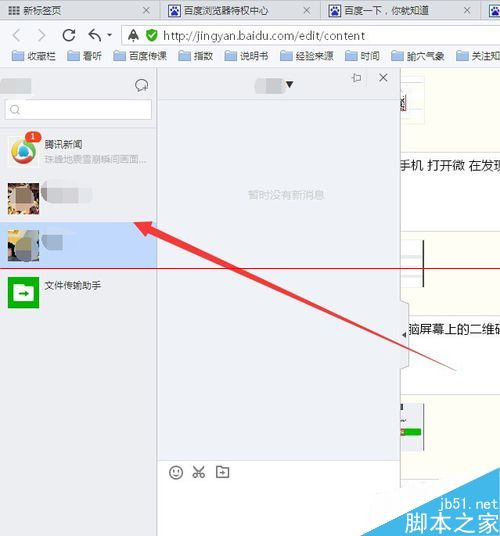Close the 新标签页 tab
Image resolution: width=500 pixels, height=536 pixels.
[x=146, y=11]
